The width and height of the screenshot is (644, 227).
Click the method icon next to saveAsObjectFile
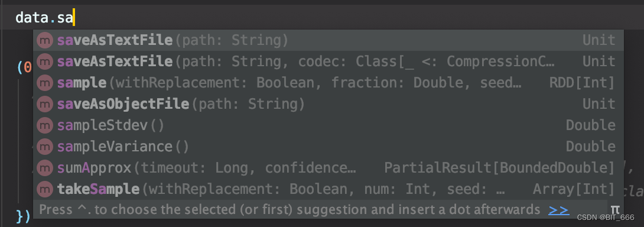coord(45,104)
